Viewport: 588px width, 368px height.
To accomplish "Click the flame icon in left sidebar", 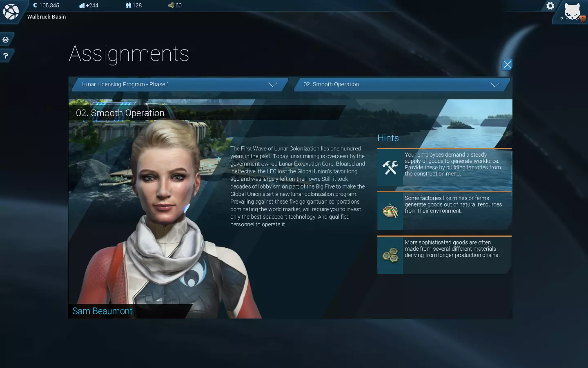I will (6, 40).
